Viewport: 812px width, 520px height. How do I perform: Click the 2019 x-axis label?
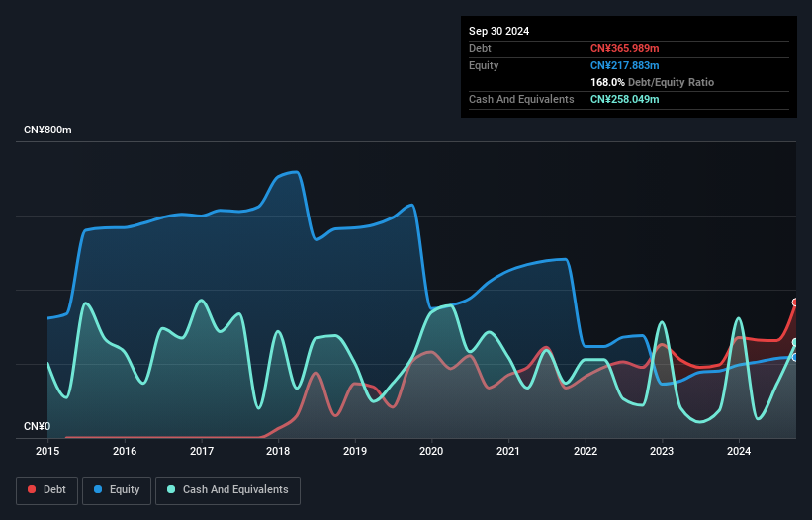(x=355, y=451)
